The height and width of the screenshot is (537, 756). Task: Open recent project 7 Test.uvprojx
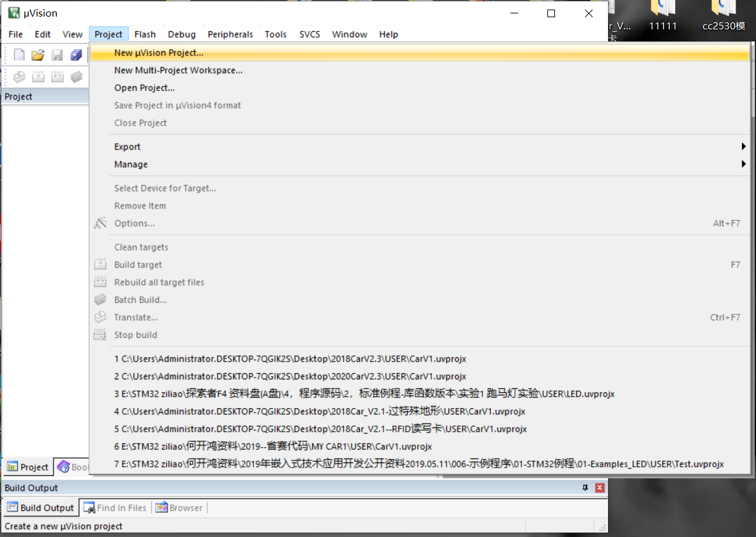420,464
